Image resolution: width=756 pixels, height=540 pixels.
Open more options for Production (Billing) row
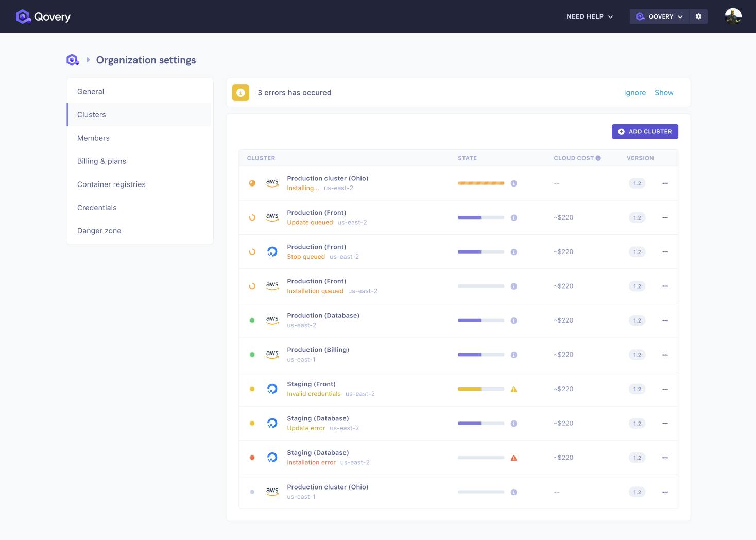pyautogui.click(x=665, y=355)
